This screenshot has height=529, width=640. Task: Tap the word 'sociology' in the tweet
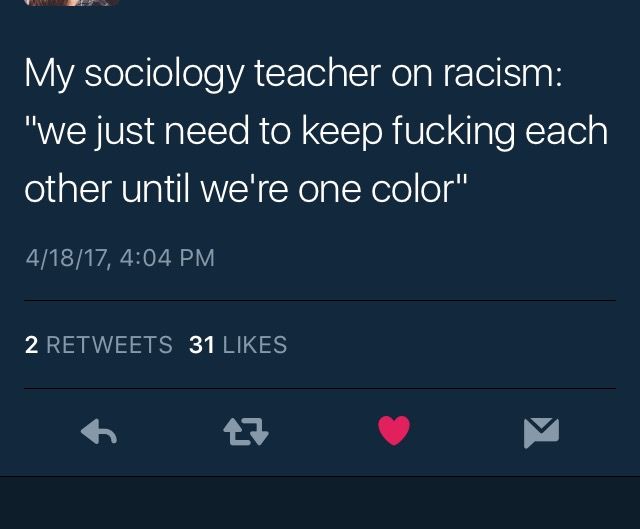[x=164, y=74]
